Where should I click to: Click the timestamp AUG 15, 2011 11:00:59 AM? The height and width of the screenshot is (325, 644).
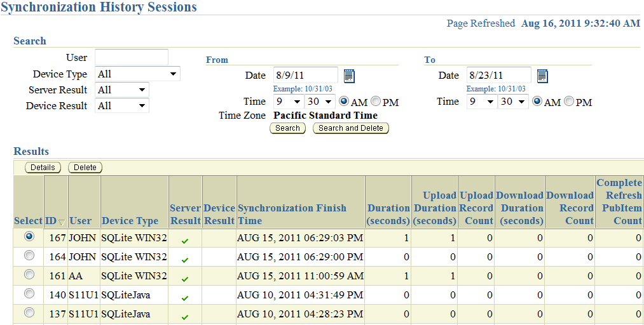tap(300, 276)
